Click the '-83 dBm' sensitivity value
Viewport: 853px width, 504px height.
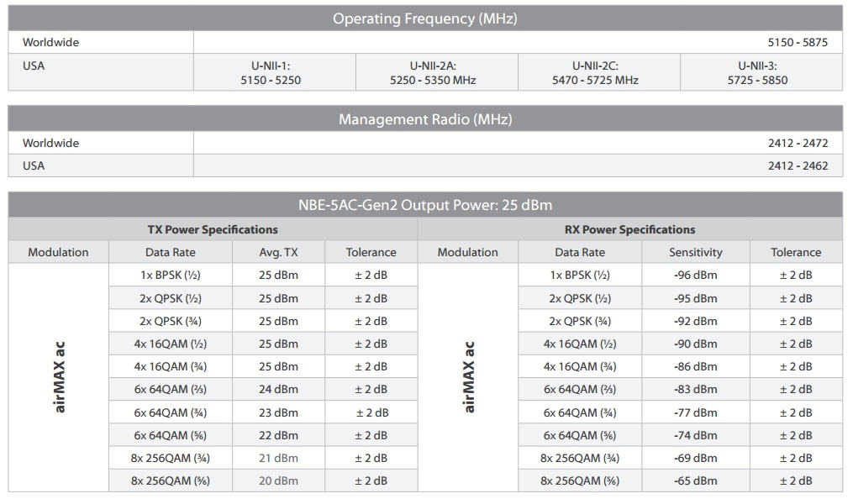pos(696,389)
